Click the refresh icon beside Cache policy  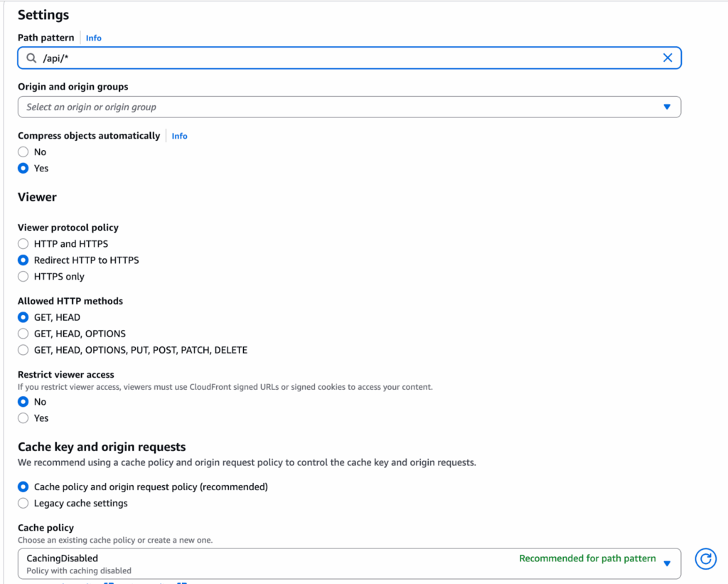(705, 559)
